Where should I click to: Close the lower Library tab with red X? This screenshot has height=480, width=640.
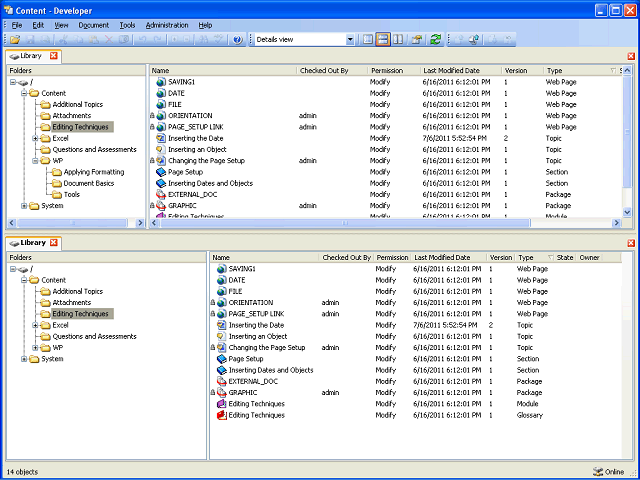(53, 242)
